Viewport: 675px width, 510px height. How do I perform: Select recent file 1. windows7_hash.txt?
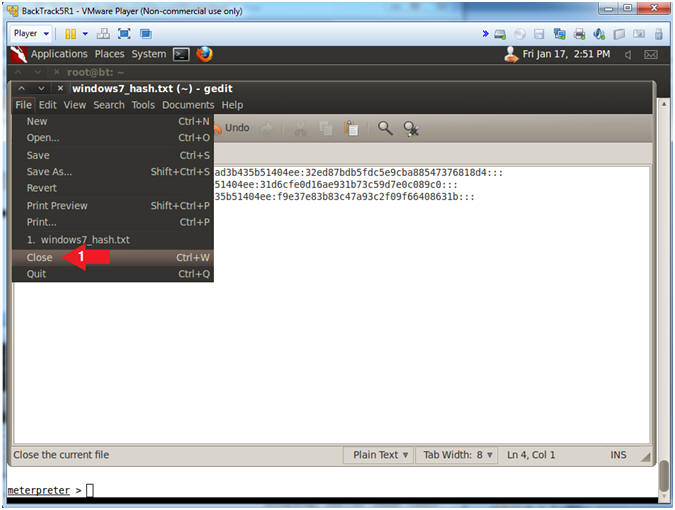[113, 240]
